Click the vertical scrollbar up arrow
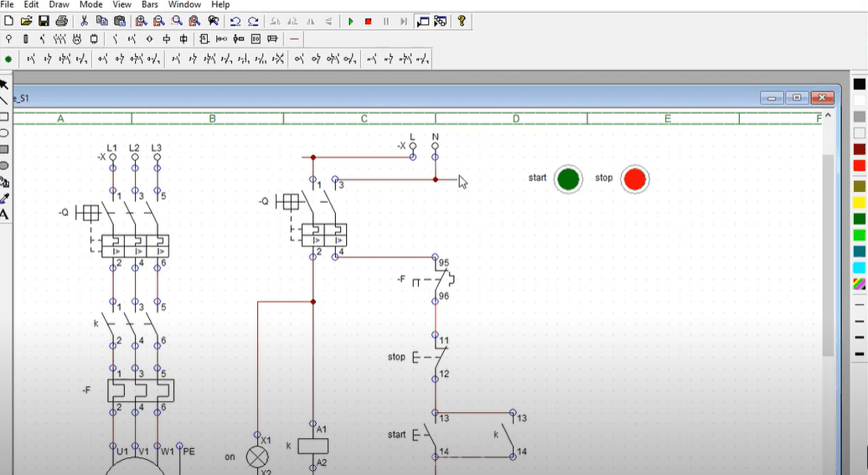The image size is (868, 475). pos(828,116)
